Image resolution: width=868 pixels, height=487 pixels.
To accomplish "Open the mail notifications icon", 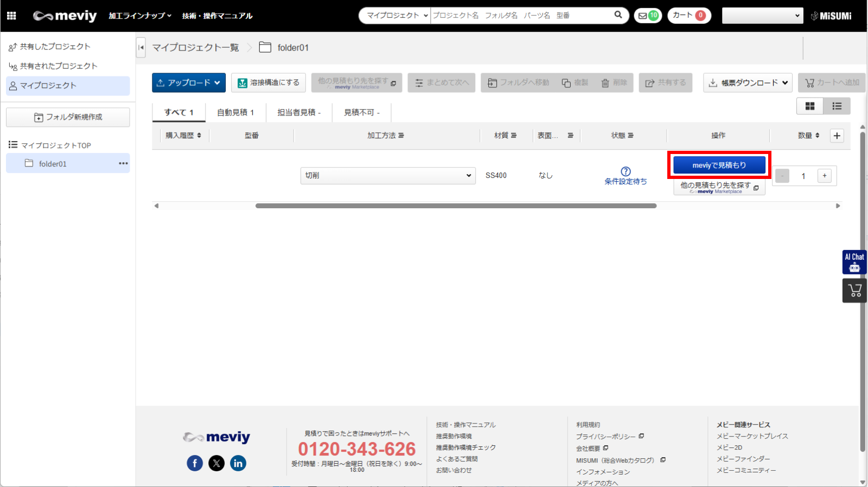I will coord(648,16).
